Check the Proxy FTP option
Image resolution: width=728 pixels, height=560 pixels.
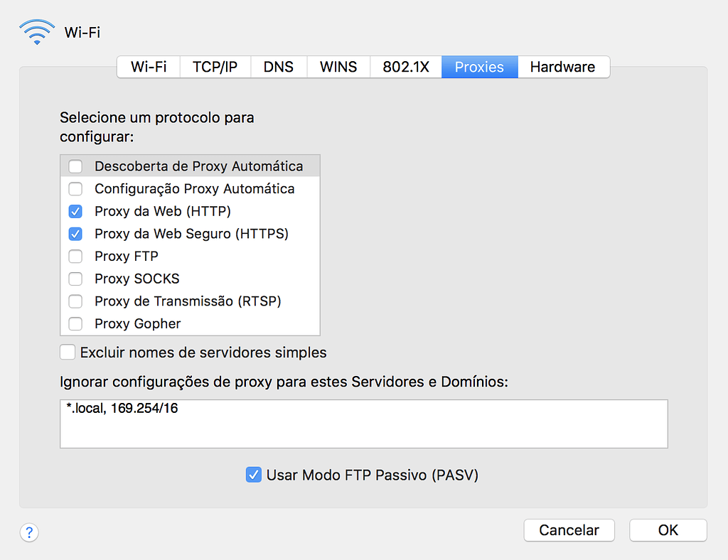[x=75, y=256]
